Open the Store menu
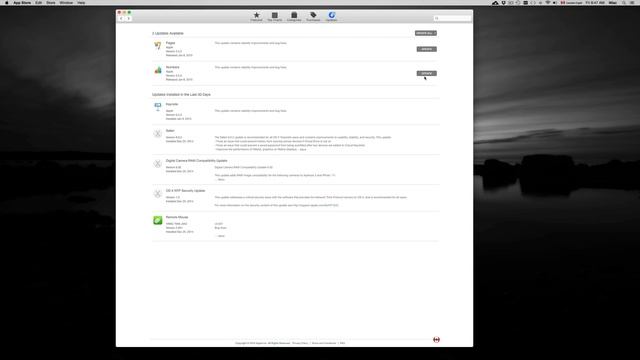 (51, 3)
